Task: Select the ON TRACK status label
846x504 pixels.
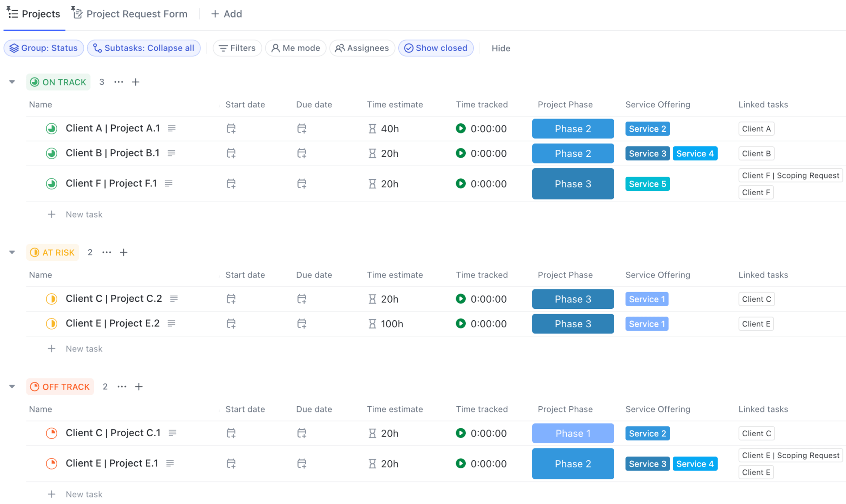Action: [x=58, y=82]
